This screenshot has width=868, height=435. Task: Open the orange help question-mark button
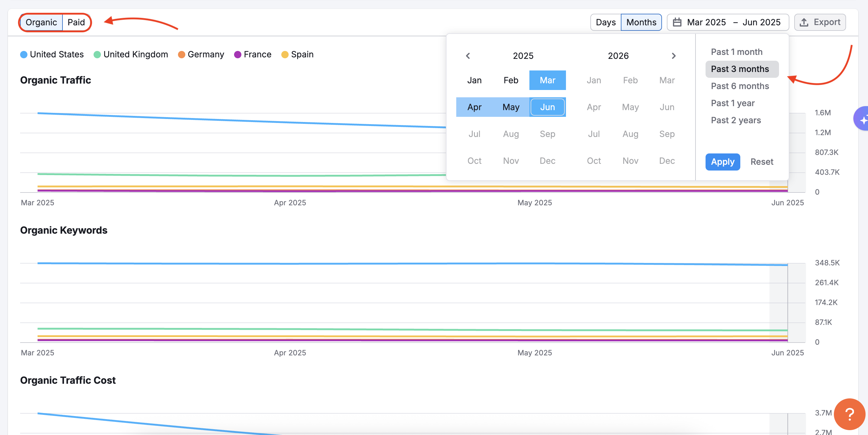pos(849,414)
